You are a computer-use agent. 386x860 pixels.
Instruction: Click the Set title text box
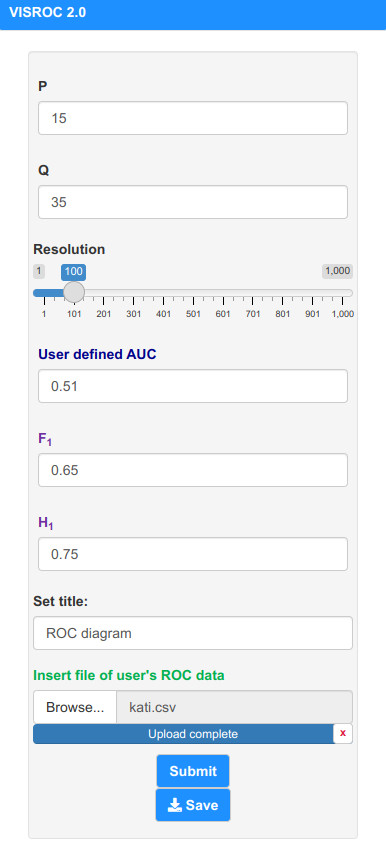192,633
